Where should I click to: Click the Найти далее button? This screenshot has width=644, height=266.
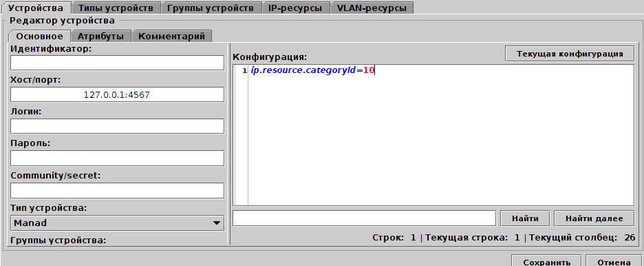point(594,218)
